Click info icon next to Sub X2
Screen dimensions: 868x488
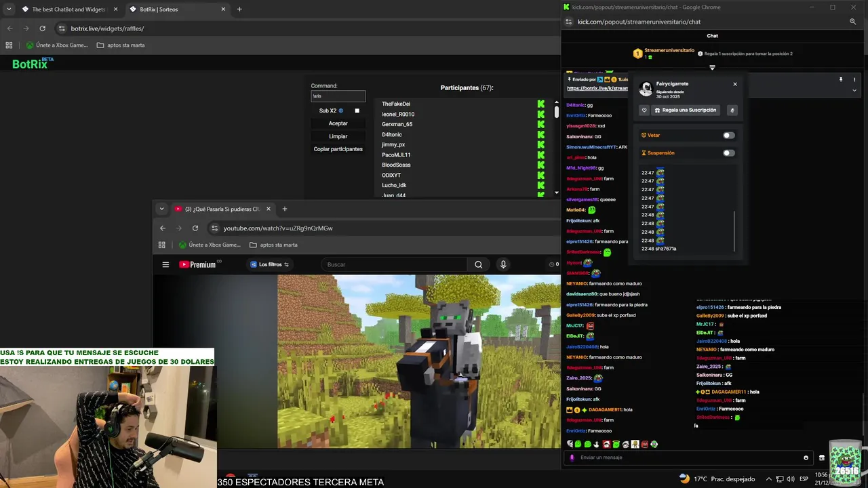pos(340,110)
